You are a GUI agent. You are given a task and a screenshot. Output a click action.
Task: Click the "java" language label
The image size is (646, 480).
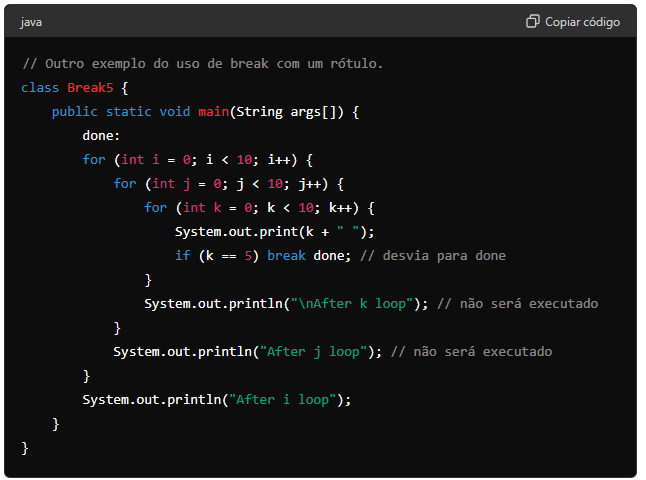[x=31, y=22]
